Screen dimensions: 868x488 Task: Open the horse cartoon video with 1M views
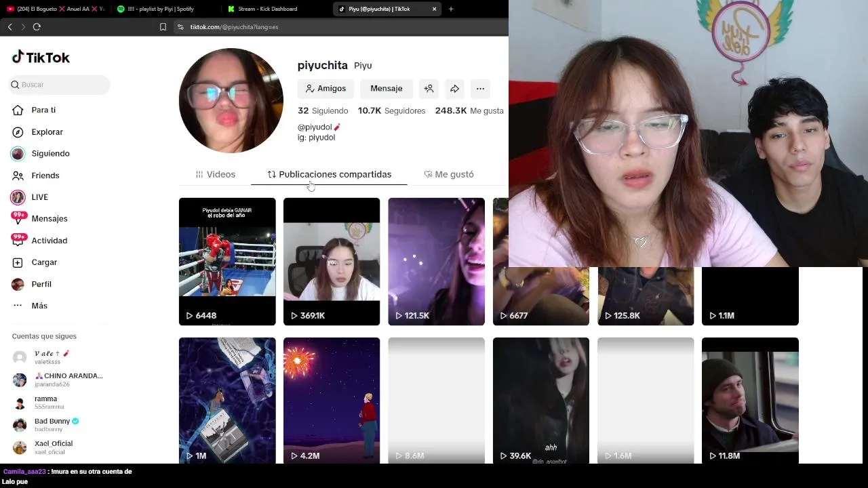tap(227, 400)
